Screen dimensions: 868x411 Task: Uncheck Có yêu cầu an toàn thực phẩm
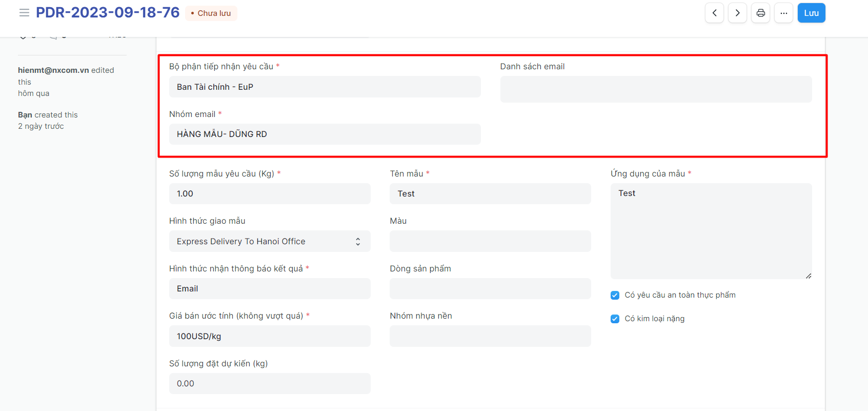pos(615,295)
